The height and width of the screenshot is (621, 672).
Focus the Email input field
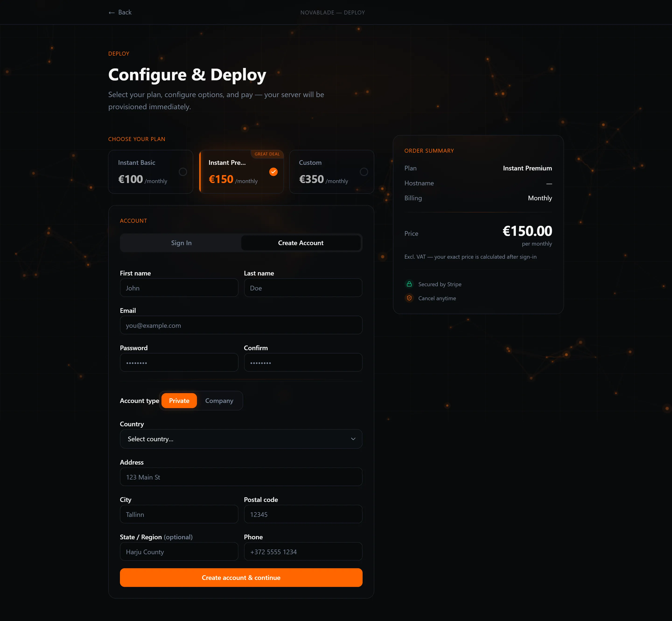tap(241, 325)
